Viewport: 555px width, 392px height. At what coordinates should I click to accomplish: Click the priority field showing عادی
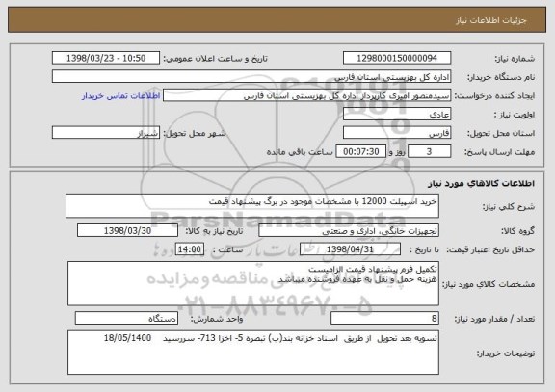(397, 115)
